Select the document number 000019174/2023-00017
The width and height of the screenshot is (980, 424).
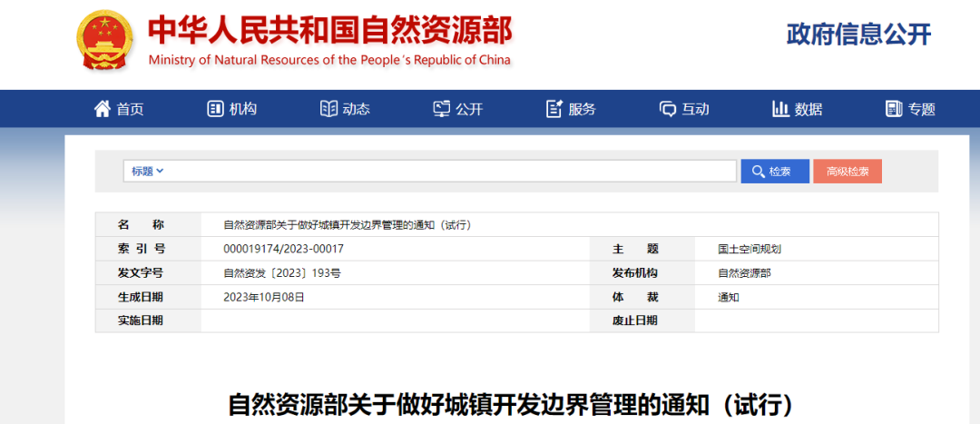(284, 249)
